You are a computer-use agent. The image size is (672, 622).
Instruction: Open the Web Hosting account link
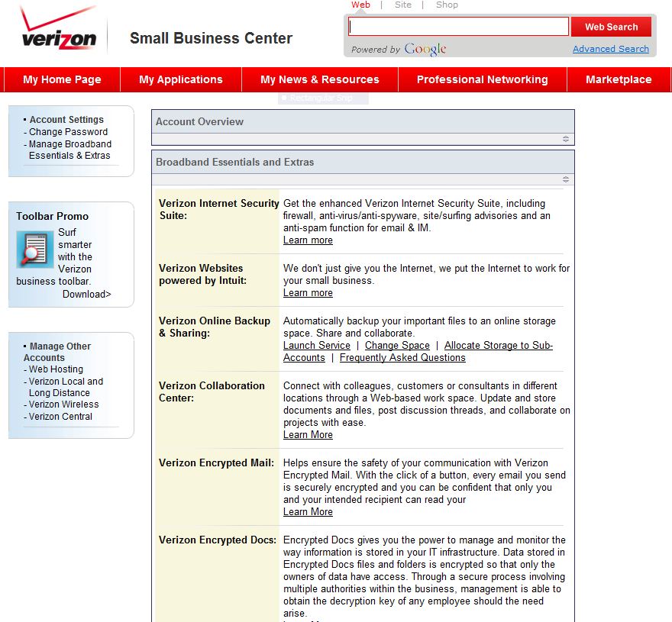(56, 369)
